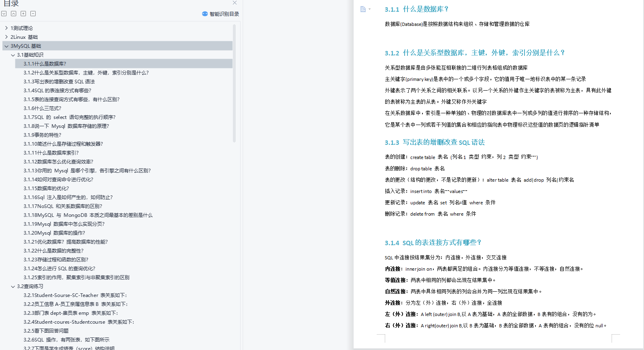This screenshot has width=644, height=350.
Task: Click the collapse-all up-arrow outline icon
Action: (x=14, y=14)
